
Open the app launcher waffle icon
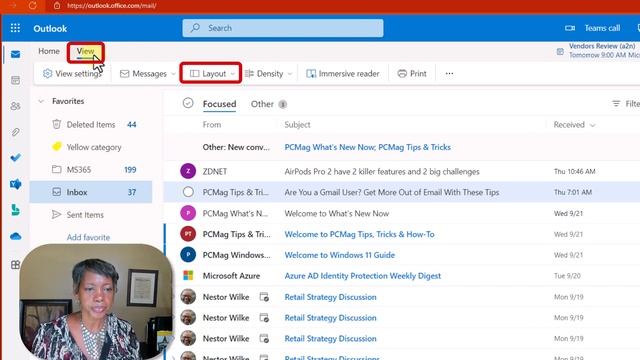click(15, 28)
